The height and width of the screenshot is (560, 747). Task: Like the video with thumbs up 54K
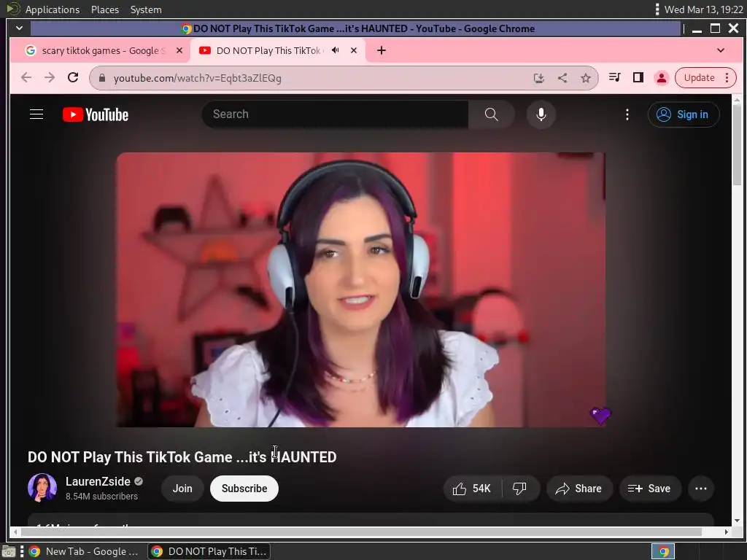(x=472, y=489)
